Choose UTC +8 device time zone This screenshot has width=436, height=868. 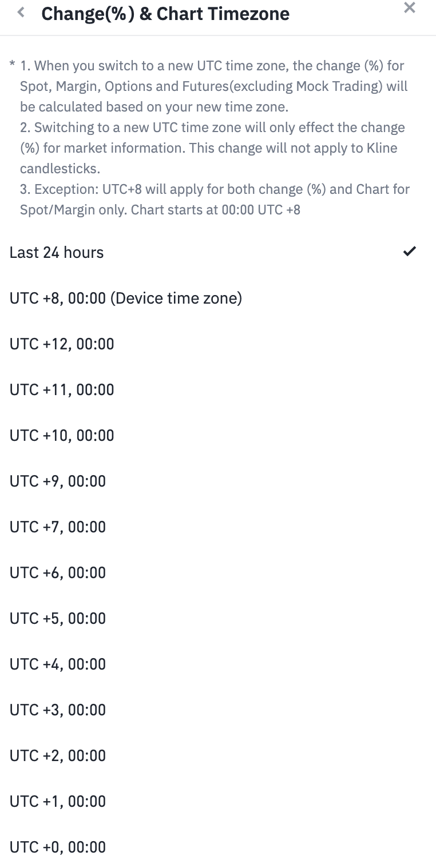click(126, 298)
